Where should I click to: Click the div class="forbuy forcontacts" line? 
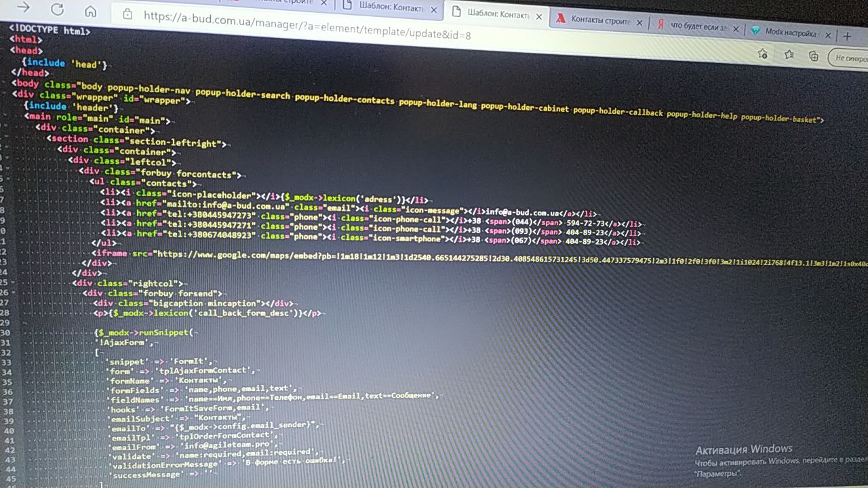click(x=160, y=174)
